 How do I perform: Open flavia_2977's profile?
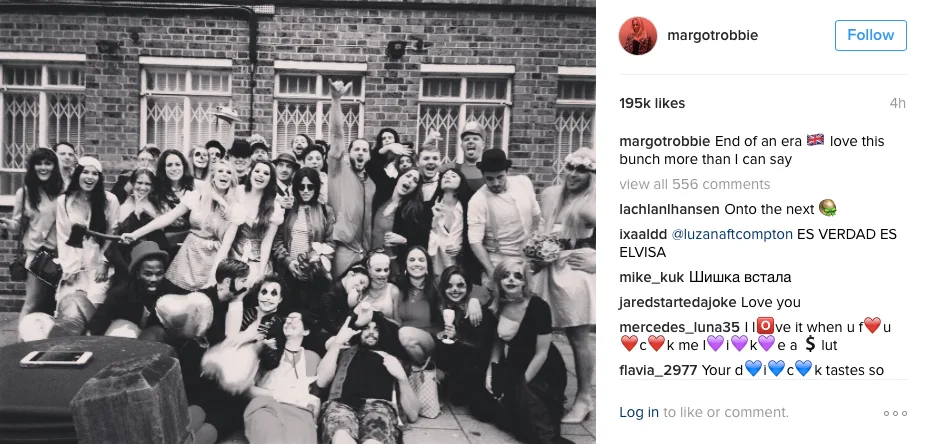tap(658, 370)
